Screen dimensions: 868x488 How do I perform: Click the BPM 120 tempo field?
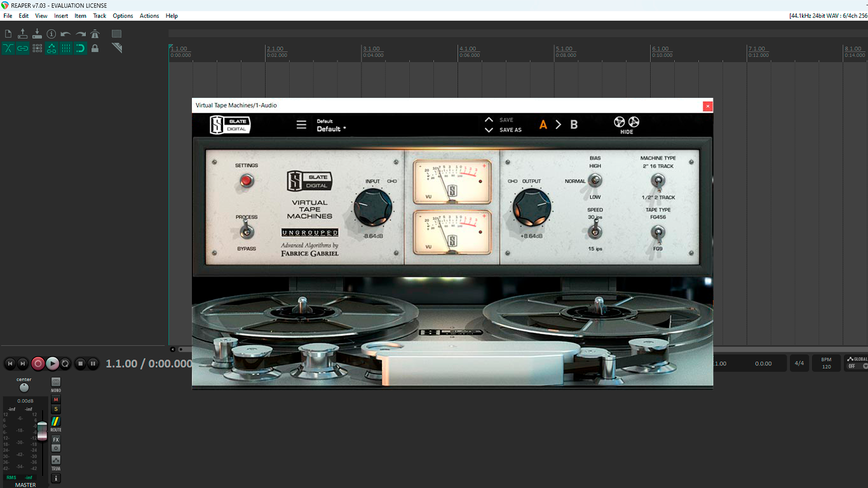[826, 363]
